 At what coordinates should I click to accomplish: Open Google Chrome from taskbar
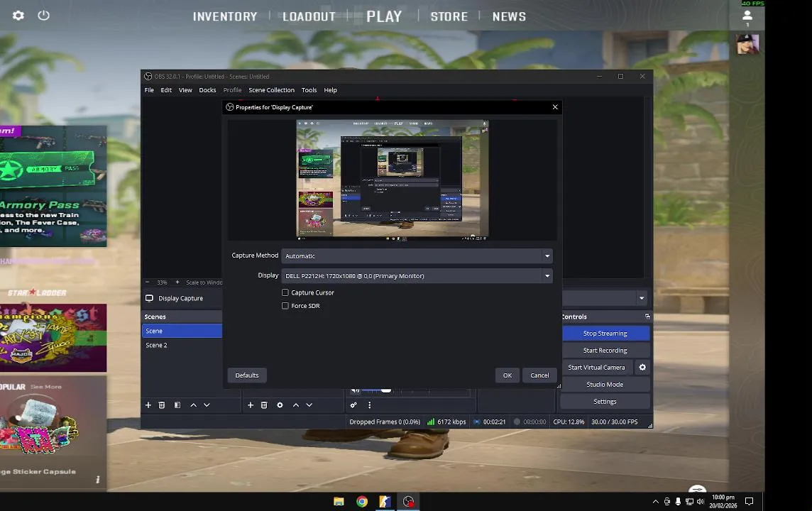362,501
